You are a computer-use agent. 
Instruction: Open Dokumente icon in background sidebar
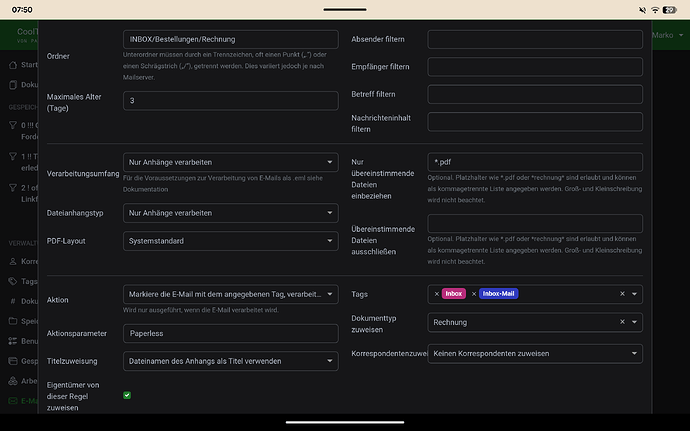(x=13, y=85)
